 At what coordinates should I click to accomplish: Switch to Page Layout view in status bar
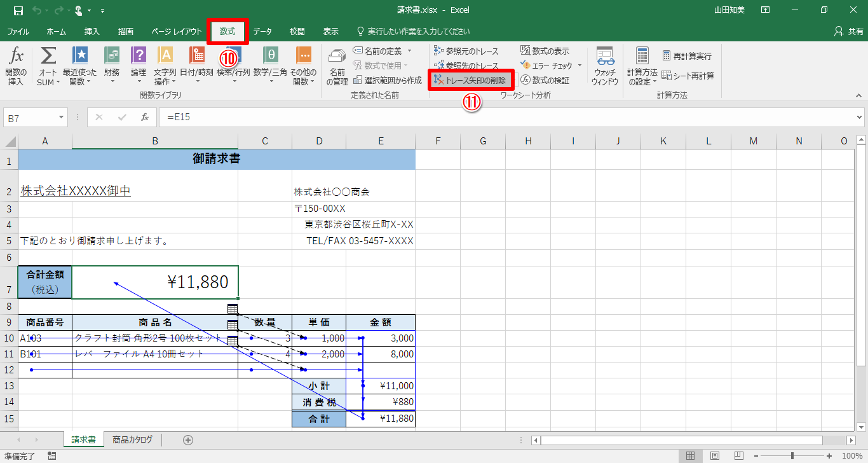point(715,456)
